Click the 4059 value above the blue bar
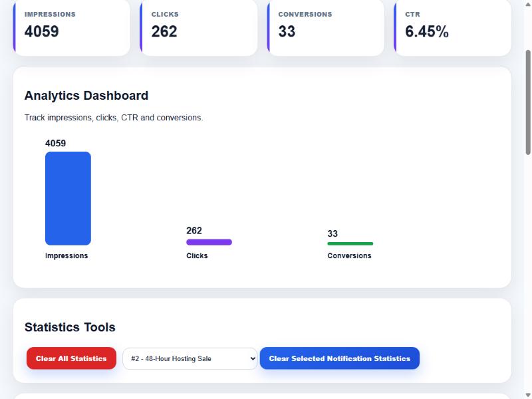Image resolution: width=532 pixels, height=399 pixels. tap(56, 143)
